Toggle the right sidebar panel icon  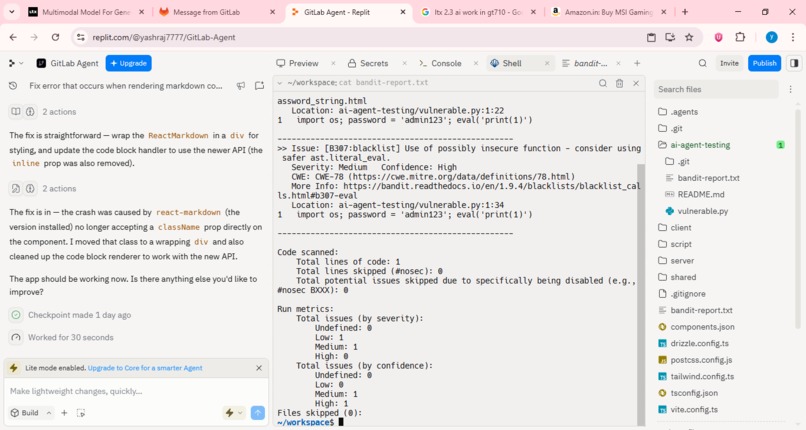794,63
